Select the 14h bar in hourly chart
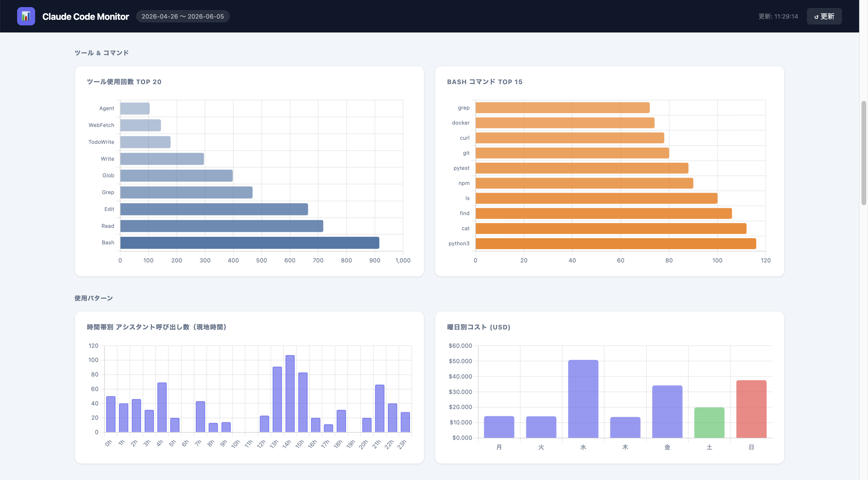This screenshot has height=480, width=868. click(x=290, y=394)
